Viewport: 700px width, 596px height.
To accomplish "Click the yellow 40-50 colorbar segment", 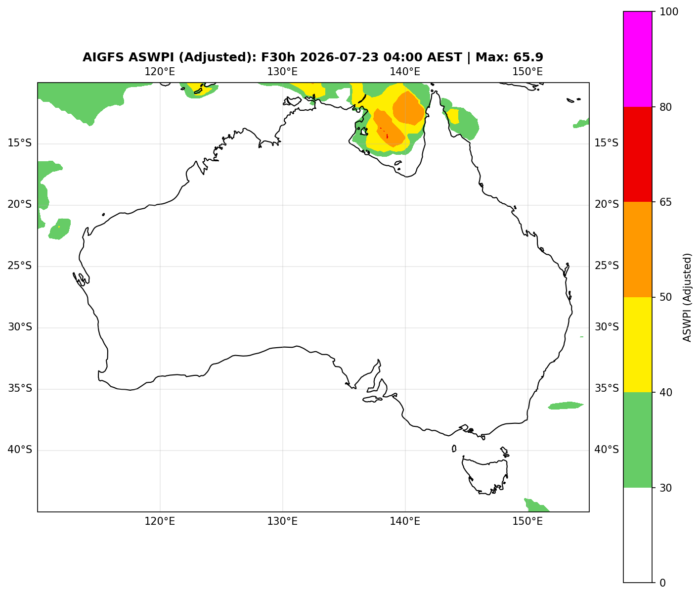I will coord(638,345).
